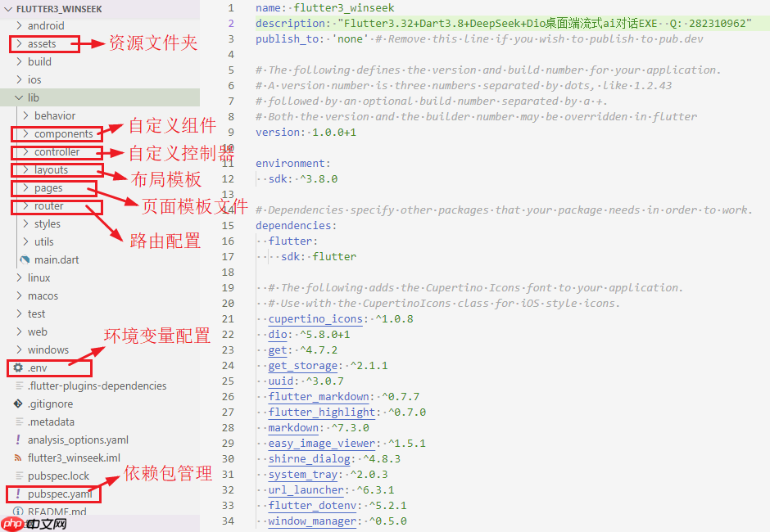Click the 'dependencies:' key on line 15

[x=296, y=226]
